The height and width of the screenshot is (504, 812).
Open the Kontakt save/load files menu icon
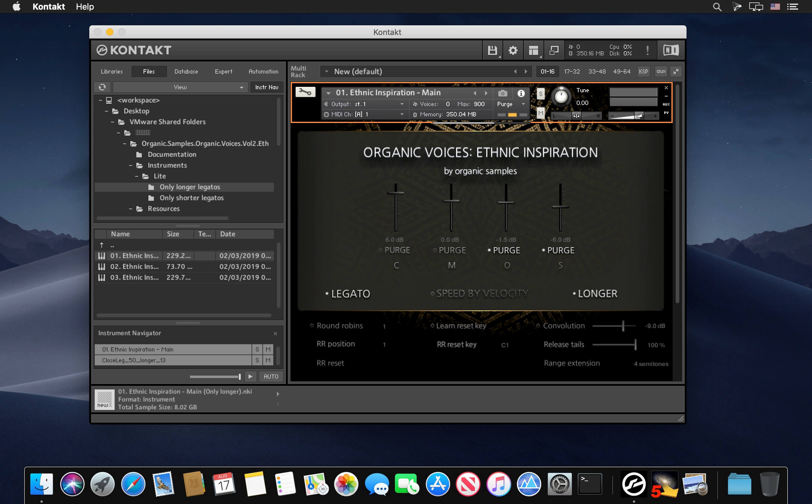pyautogui.click(x=492, y=50)
